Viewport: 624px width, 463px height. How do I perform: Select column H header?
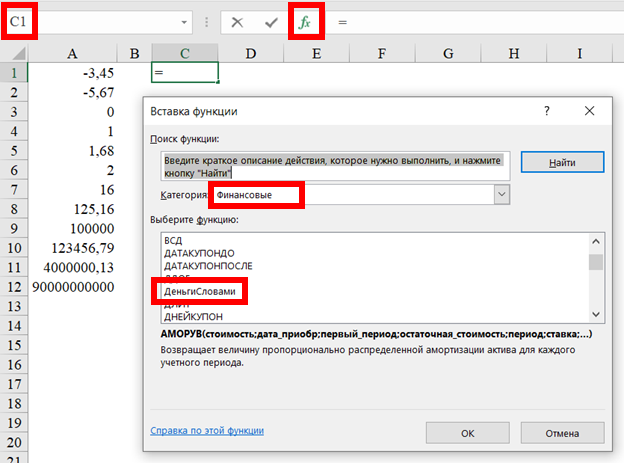(514, 53)
